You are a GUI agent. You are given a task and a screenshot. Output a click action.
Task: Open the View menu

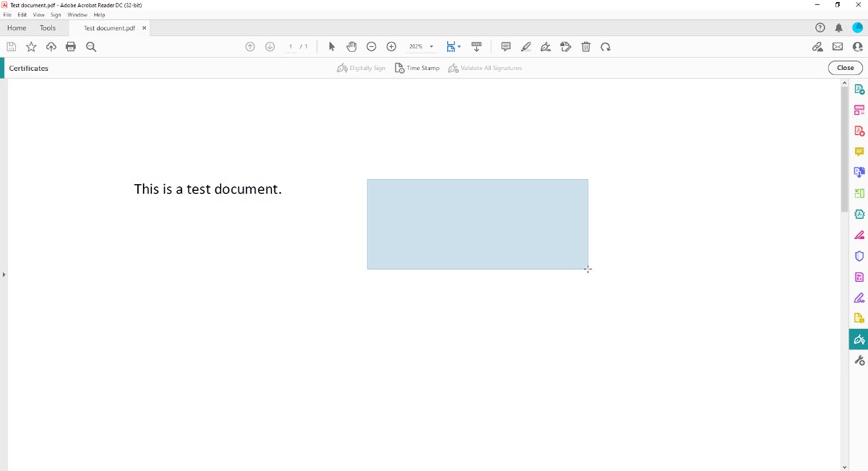[39, 14]
